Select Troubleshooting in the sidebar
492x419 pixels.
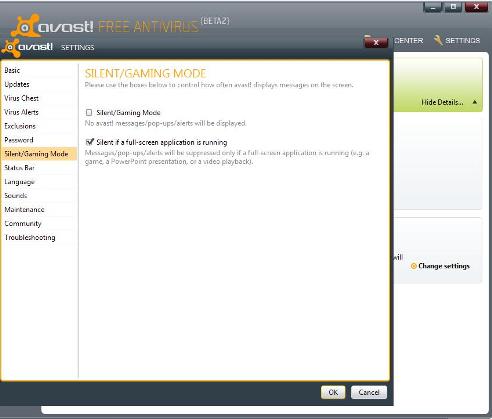coord(39,238)
